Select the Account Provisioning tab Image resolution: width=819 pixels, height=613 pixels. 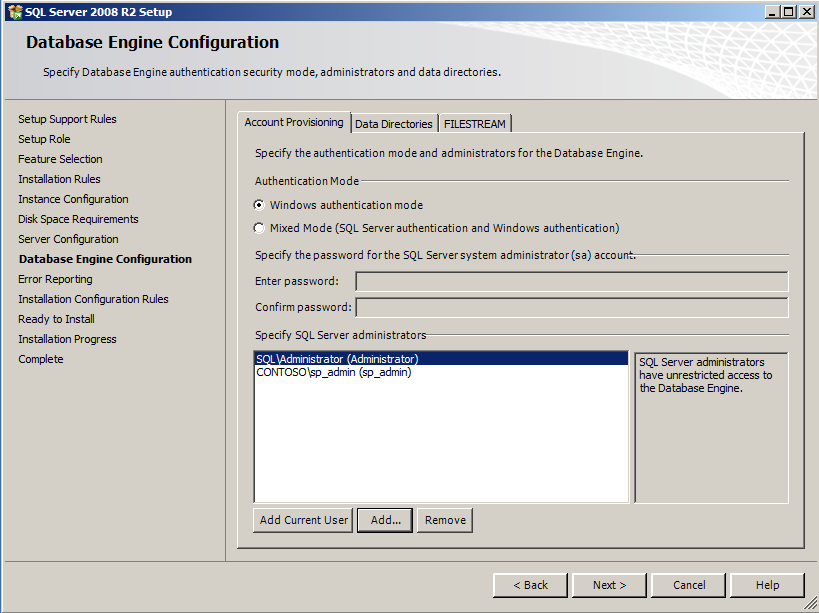coord(294,121)
